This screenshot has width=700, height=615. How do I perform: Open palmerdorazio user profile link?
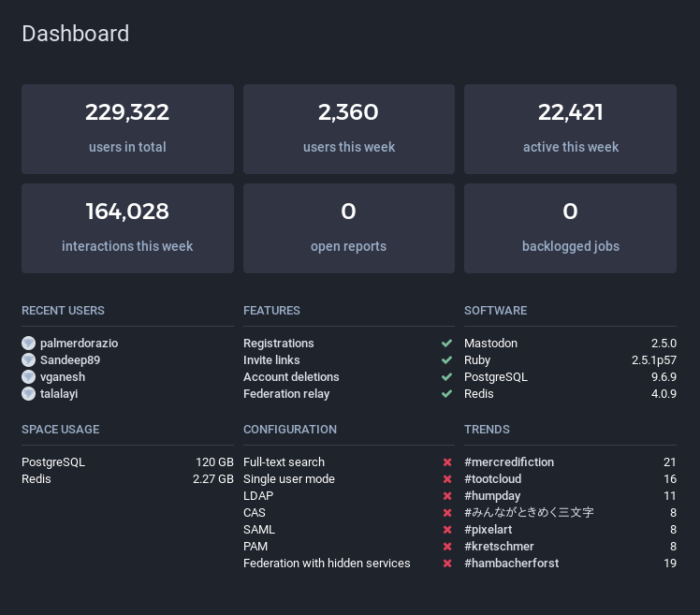point(79,343)
